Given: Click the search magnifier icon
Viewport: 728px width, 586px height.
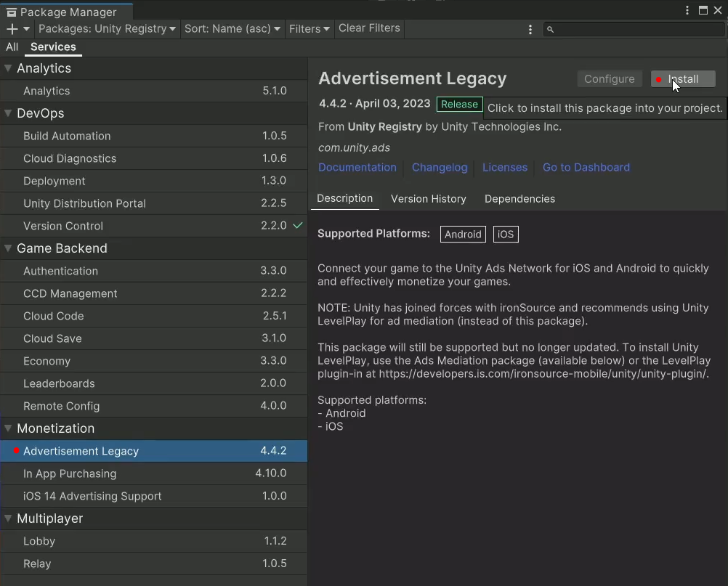Looking at the screenshot, I should click(x=550, y=29).
